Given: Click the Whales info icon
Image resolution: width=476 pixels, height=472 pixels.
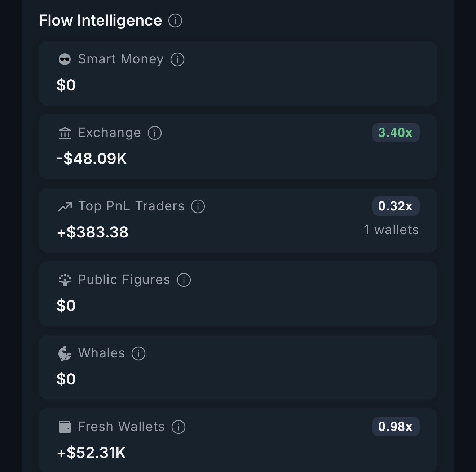Looking at the screenshot, I should (x=138, y=353).
